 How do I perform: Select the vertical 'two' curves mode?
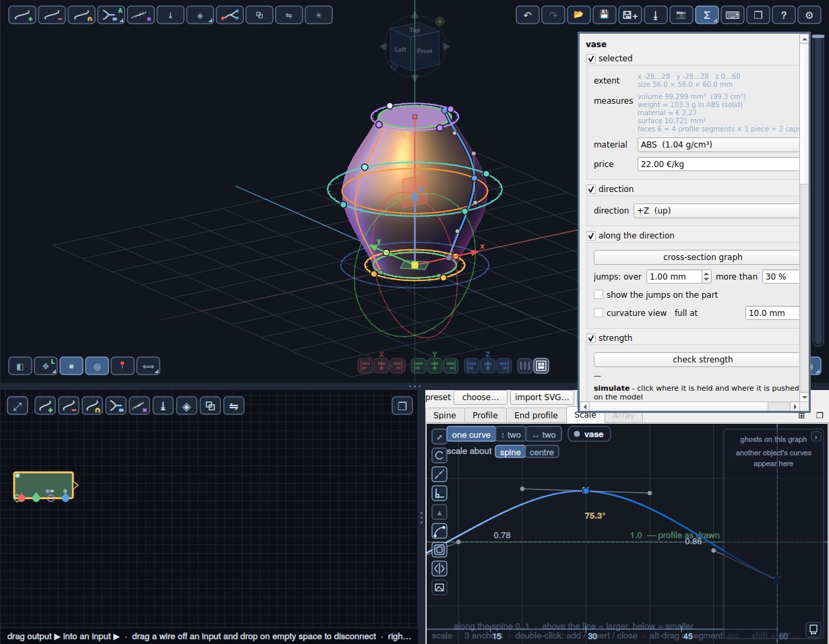[511, 434]
